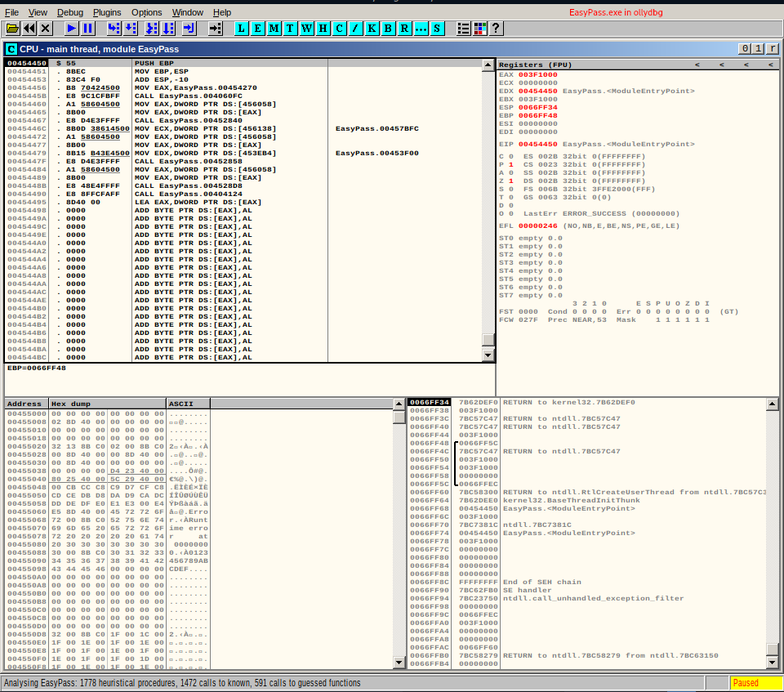Open Memory map (M button)
Screen dimensions: 784x692
[274, 29]
